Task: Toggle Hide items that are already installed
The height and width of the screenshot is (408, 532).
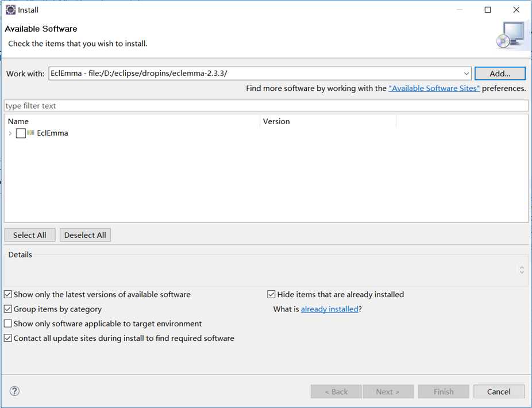Action: [x=271, y=294]
